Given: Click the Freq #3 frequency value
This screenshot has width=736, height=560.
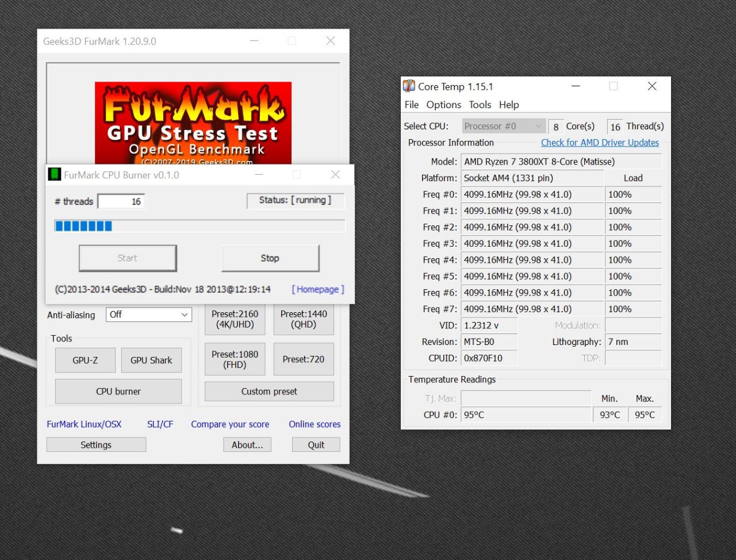Looking at the screenshot, I should coord(532,244).
